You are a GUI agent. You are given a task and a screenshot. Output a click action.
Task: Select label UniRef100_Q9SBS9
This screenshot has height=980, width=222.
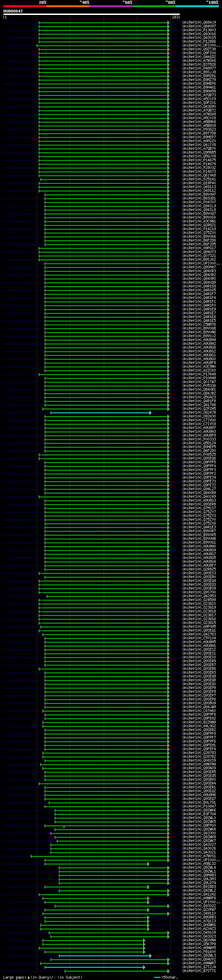coord(199,589)
